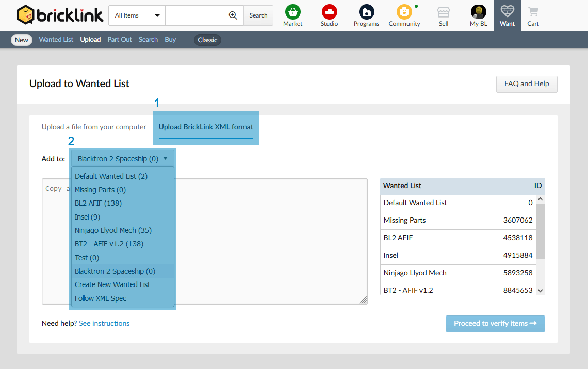Click the New button
Image resolution: width=588 pixels, height=369 pixels.
[22, 40]
